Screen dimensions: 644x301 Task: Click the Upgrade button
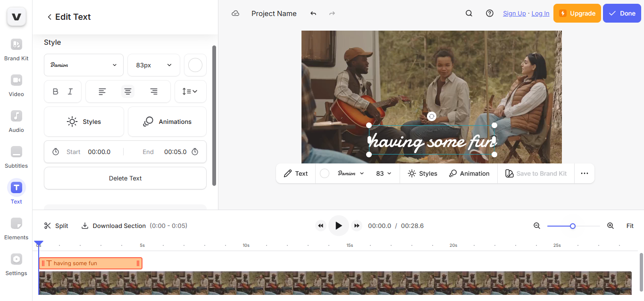577,13
